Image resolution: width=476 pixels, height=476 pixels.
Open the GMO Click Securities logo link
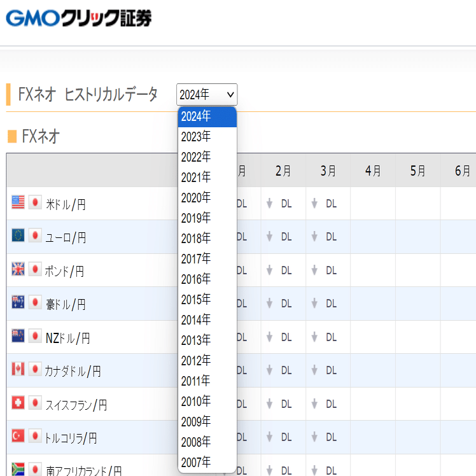pyautogui.click(x=79, y=18)
